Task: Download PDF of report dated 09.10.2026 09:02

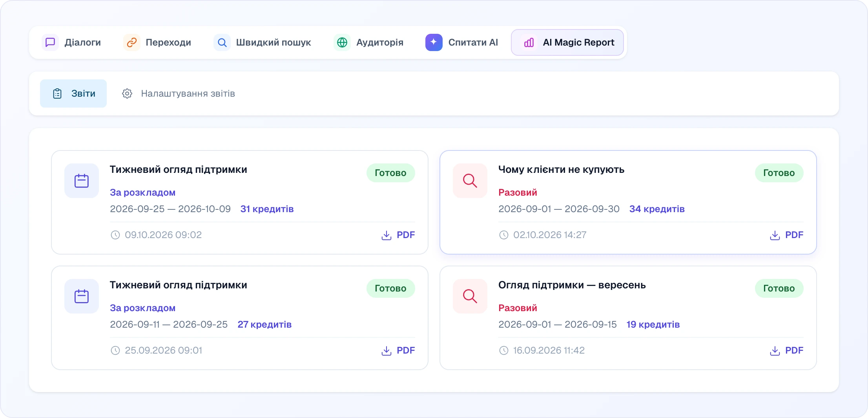Action: [x=398, y=235]
